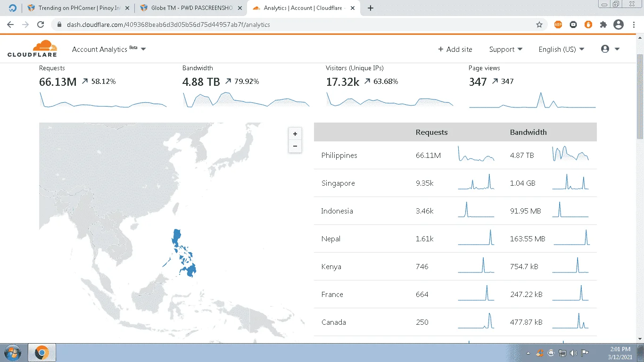This screenshot has height=362, width=644.
Task: Click the 4.88 TB bandwidth total
Action: 201,82
